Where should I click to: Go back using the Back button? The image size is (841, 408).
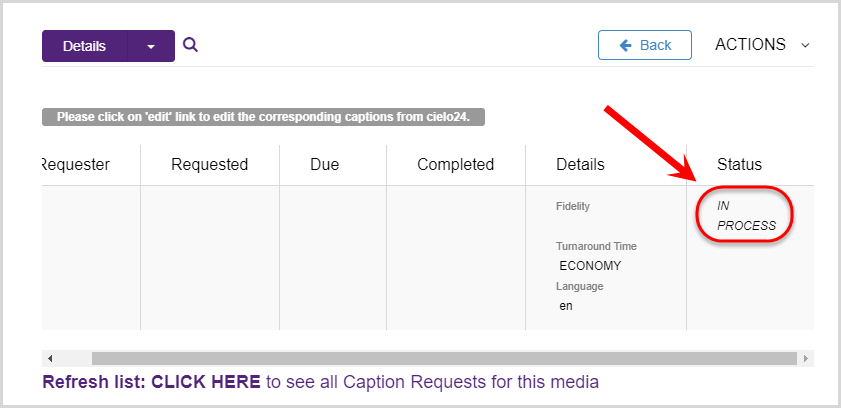tap(645, 45)
